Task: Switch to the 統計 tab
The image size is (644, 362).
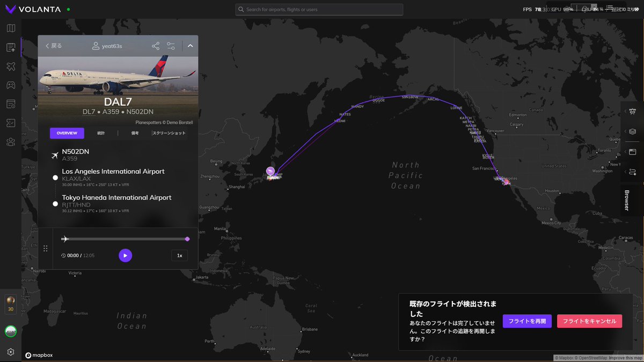Action: pyautogui.click(x=101, y=133)
